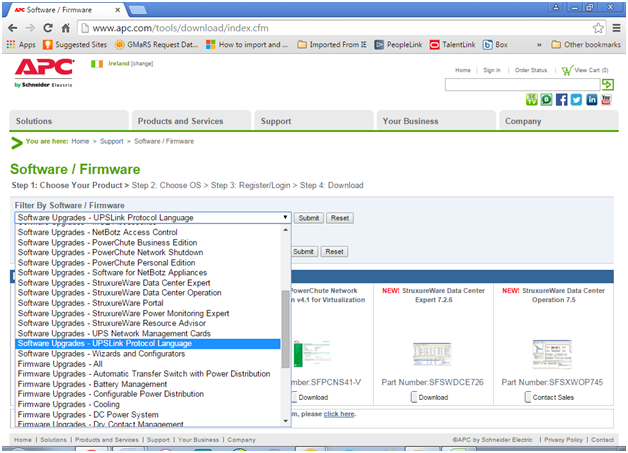This screenshot has height=453, width=628.
Task: Open Filter By Software dropdown
Action: 153,217
